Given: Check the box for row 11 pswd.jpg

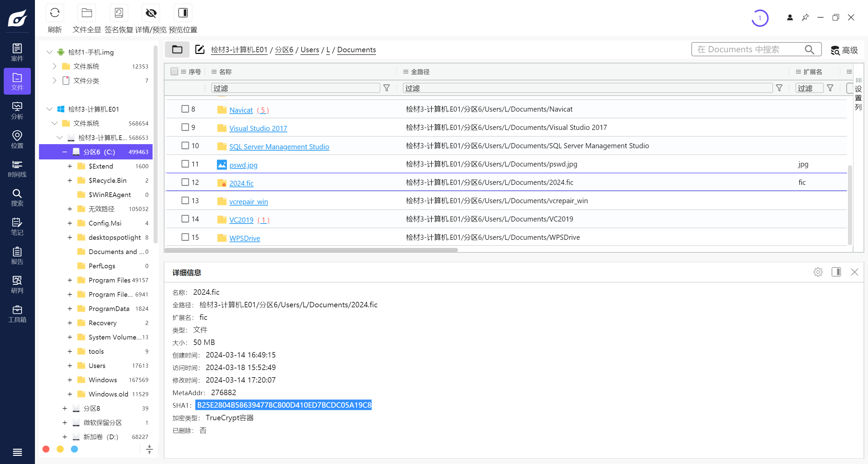Looking at the screenshot, I should (x=185, y=164).
